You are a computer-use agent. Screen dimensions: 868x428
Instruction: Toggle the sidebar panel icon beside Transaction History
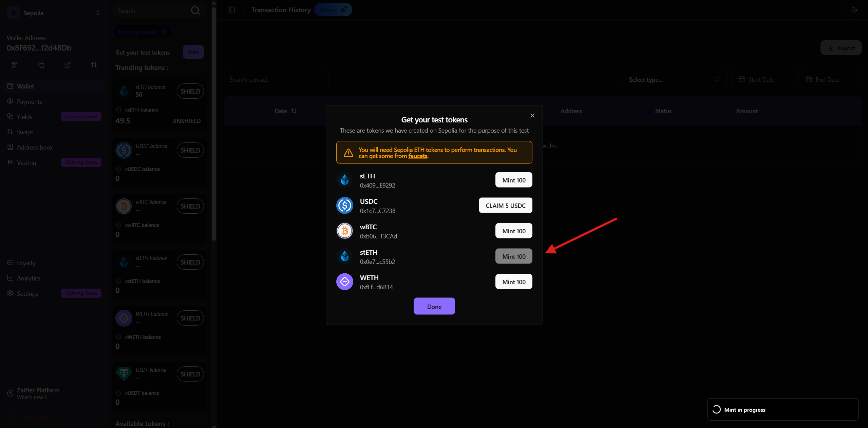tap(232, 9)
